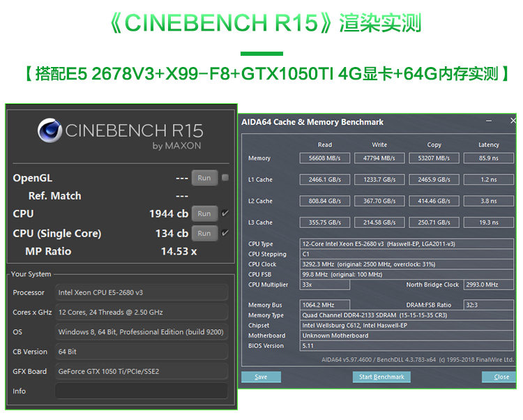The height and width of the screenshot is (420, 523).
Task: Click Memory Bus value 1064.2 MHz
Action: click(325, 305)
